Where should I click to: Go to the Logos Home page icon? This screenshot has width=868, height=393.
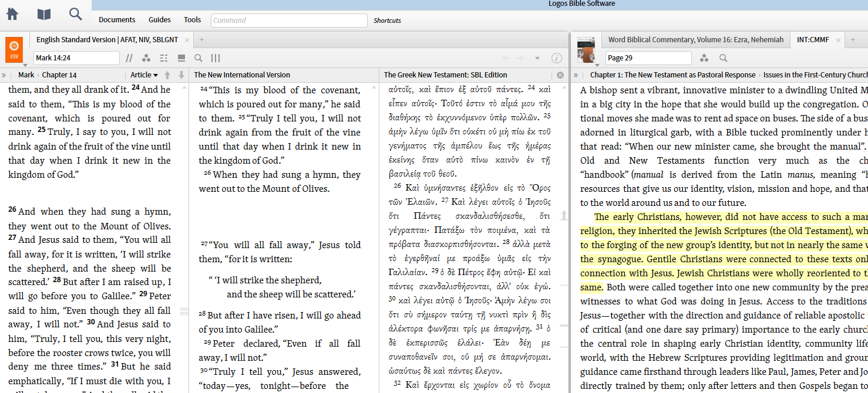12,14
